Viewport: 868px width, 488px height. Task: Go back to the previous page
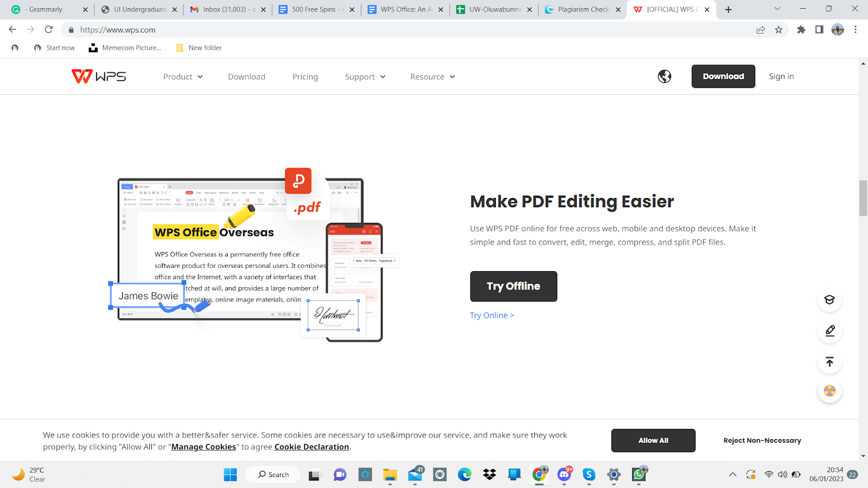click(12, 30)
